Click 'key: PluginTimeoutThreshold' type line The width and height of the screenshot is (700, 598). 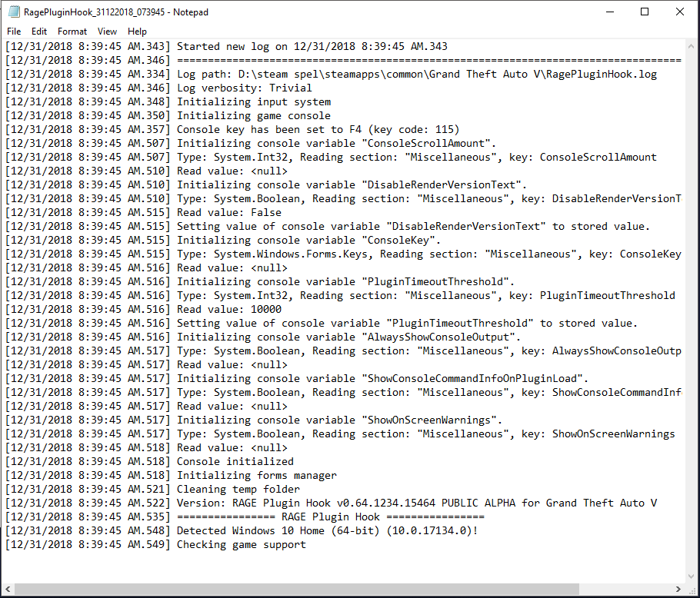click(x=340, y=295)
